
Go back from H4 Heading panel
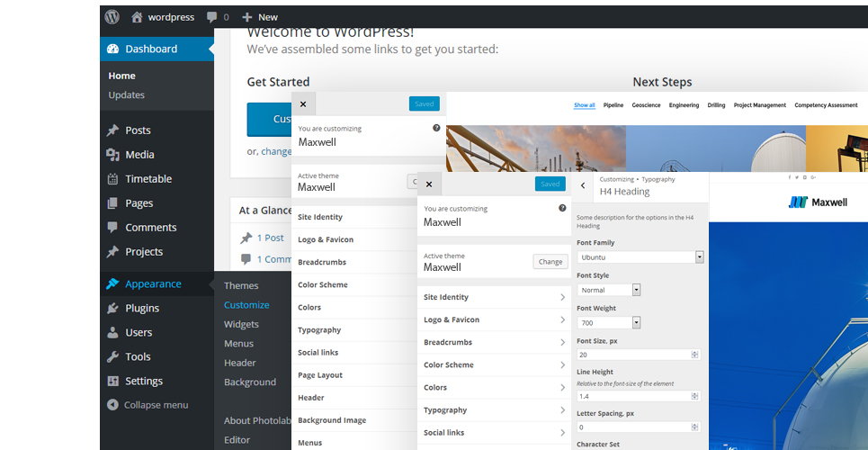coord(582,186)
